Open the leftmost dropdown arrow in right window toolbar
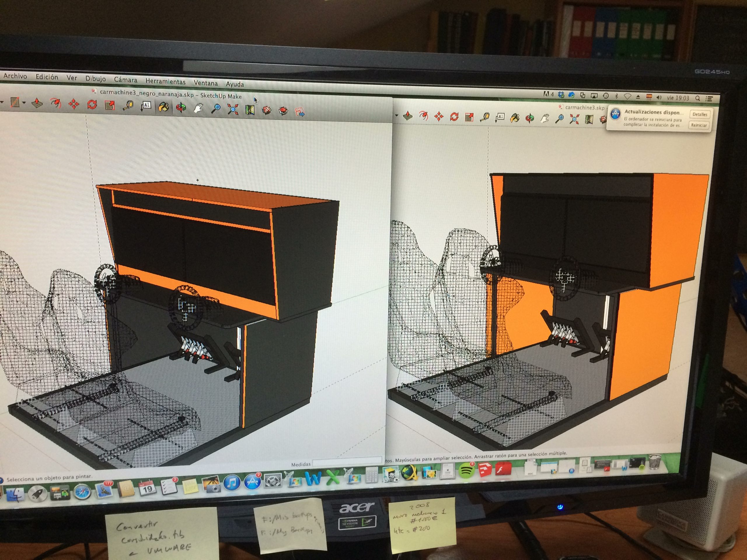This screenshot has height=560, width=747. coord(397,116)
